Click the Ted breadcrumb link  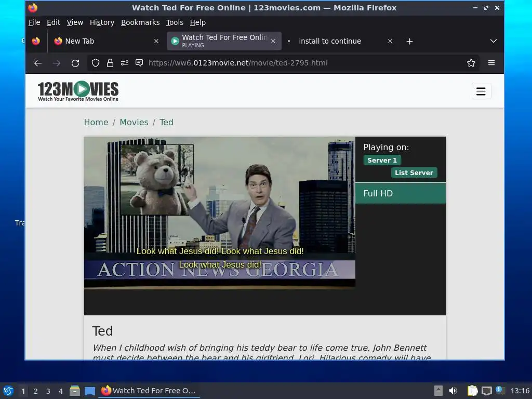tap(166, 122)
